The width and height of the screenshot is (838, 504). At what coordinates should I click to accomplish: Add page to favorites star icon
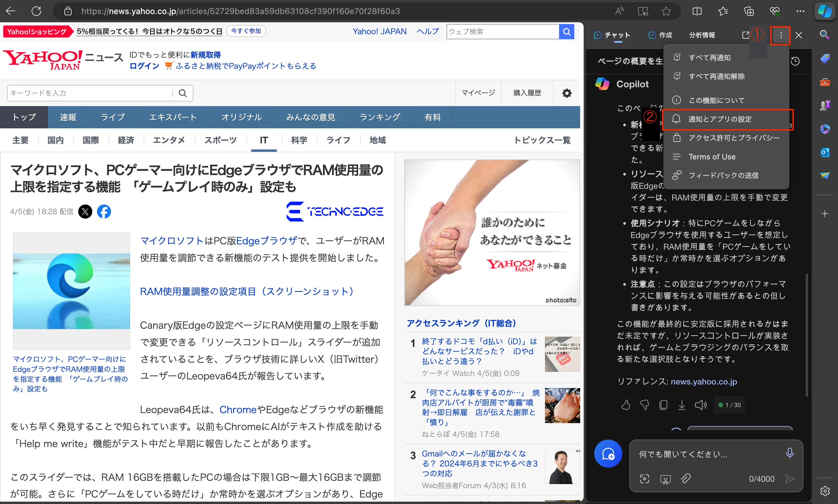[666, 11]
